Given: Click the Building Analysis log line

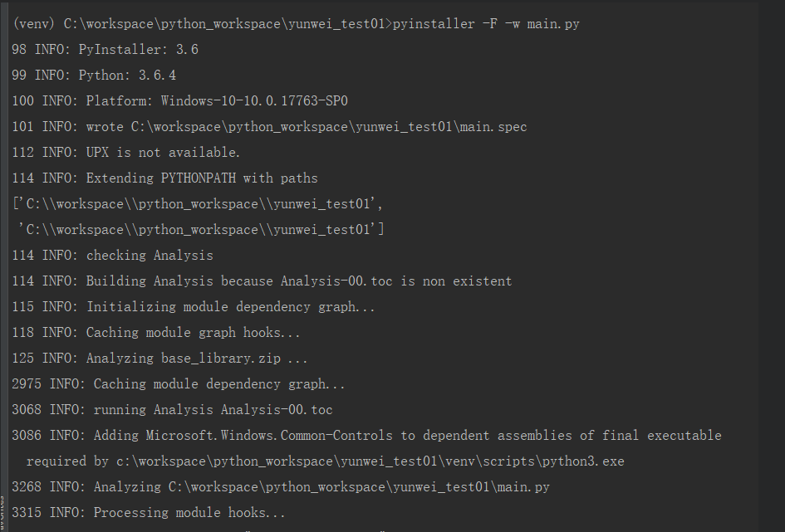Looking at the screenshot, I should pos(262,281).
